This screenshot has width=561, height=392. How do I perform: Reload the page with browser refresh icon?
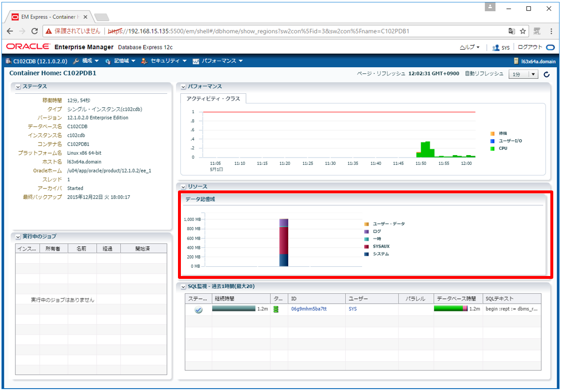click(34, 31)
